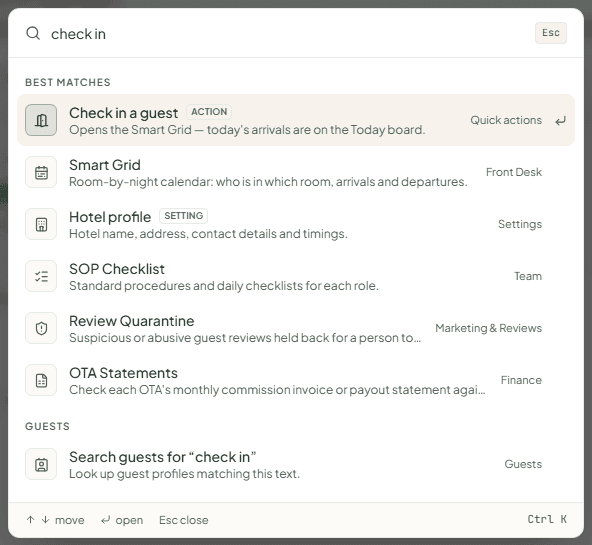592x545 pixels.
Task: Open the Smart Grid result
Action: coord(296,172)
